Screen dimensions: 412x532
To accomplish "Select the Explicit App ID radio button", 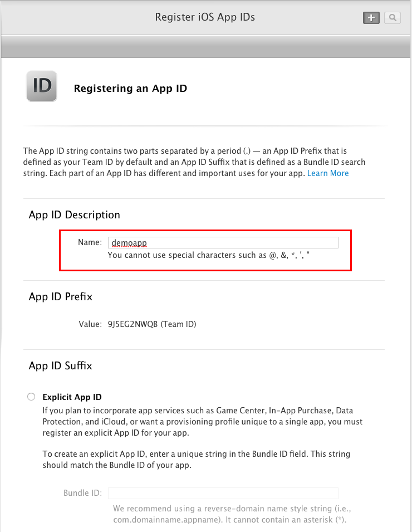I will [31, 397].
